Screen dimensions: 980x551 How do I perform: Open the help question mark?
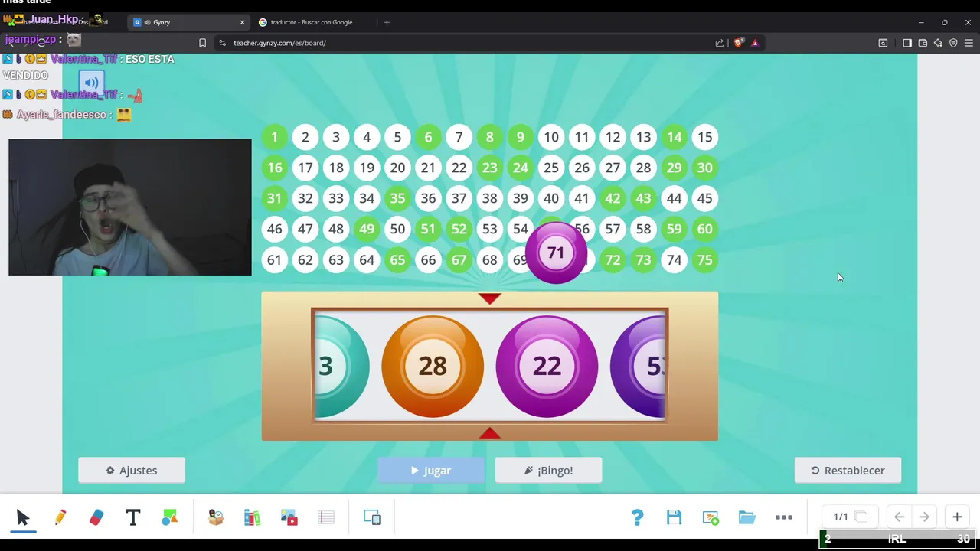(637, 517)
